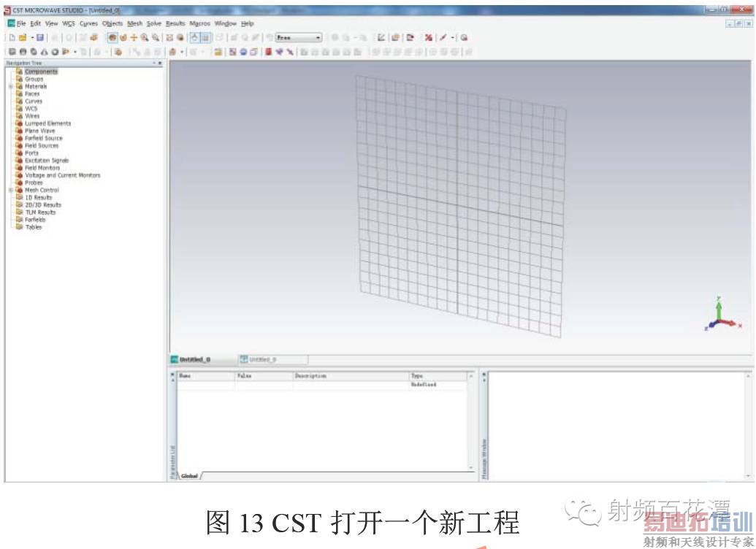Select the Rotate view tool icon

[112, 37]
